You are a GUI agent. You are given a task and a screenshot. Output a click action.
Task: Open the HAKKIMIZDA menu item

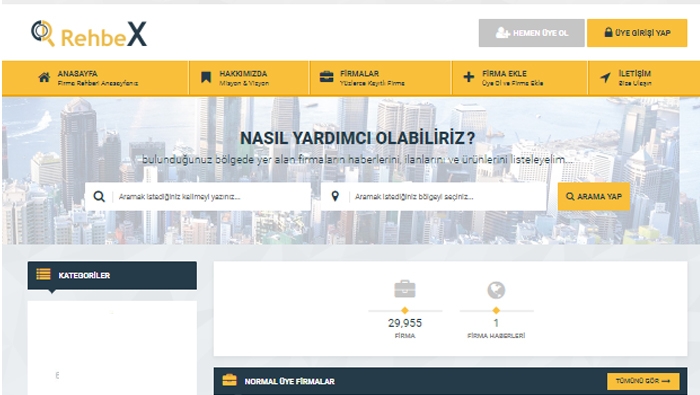[x=250, y=78]
